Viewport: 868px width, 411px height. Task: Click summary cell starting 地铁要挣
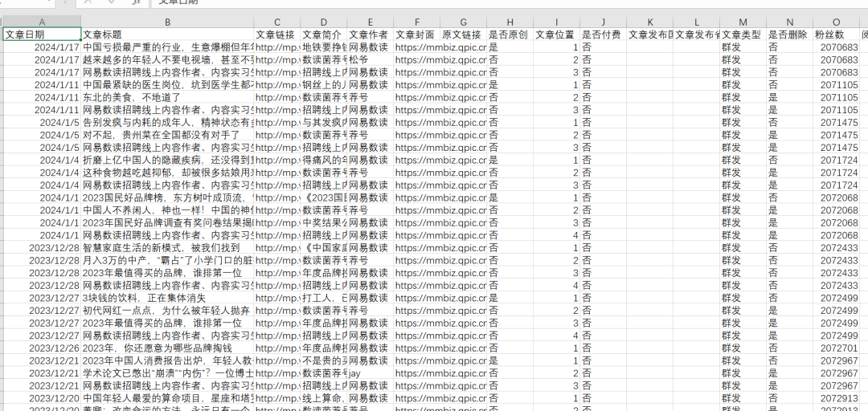point(324,47)
